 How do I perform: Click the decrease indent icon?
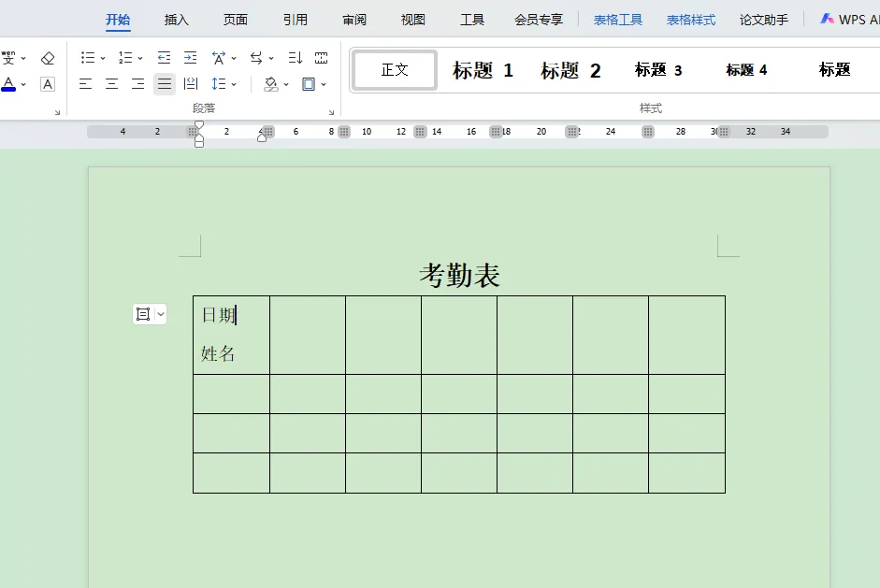point(164,58)
